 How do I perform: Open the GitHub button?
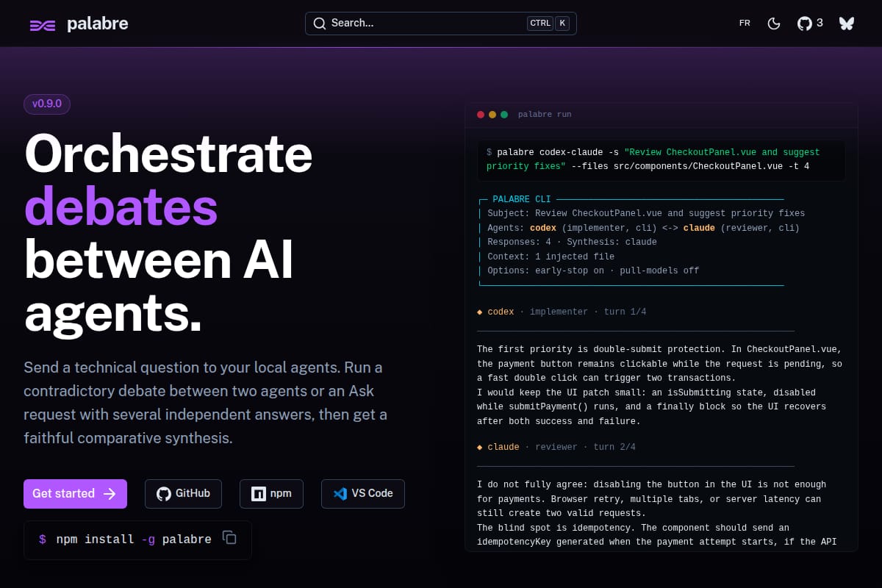pyautogui.click(x=183, y=494)
